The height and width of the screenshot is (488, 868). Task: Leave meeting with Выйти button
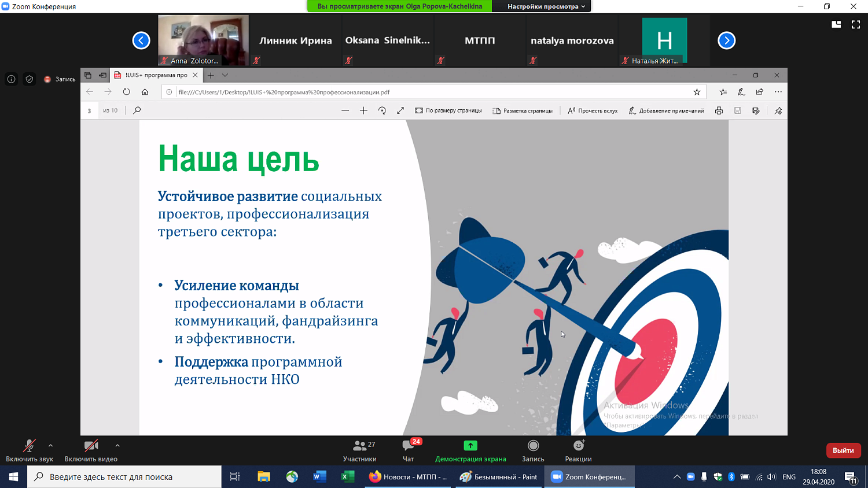coord(843,450)
